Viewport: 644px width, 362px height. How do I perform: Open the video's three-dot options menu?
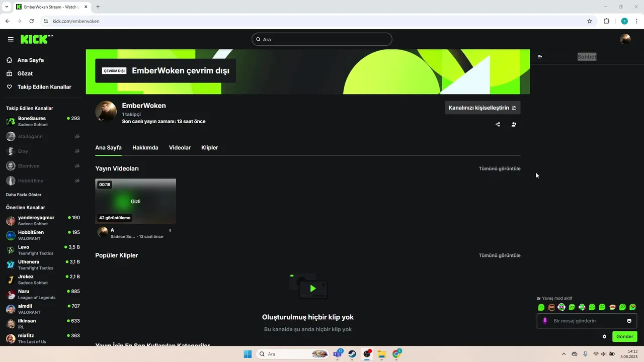(x=170, y=231)
